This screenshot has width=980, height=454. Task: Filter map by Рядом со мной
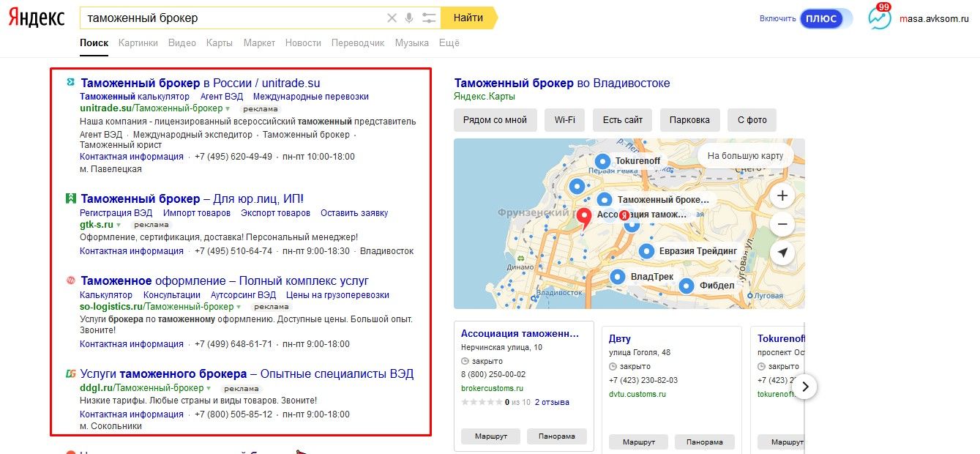(495, 120)
